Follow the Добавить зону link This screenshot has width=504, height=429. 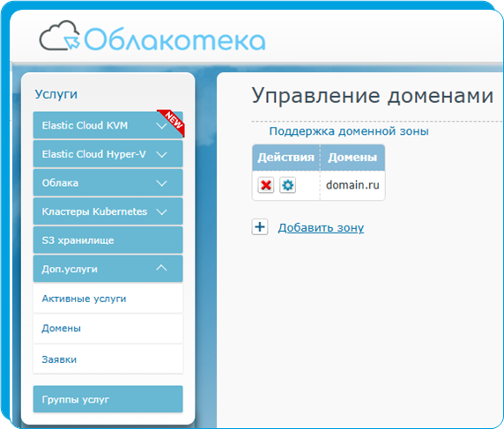pos(321,228)
